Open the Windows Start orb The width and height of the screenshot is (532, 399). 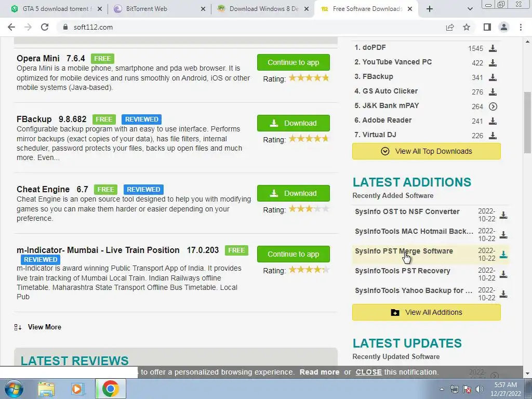(x=14, y=389)
